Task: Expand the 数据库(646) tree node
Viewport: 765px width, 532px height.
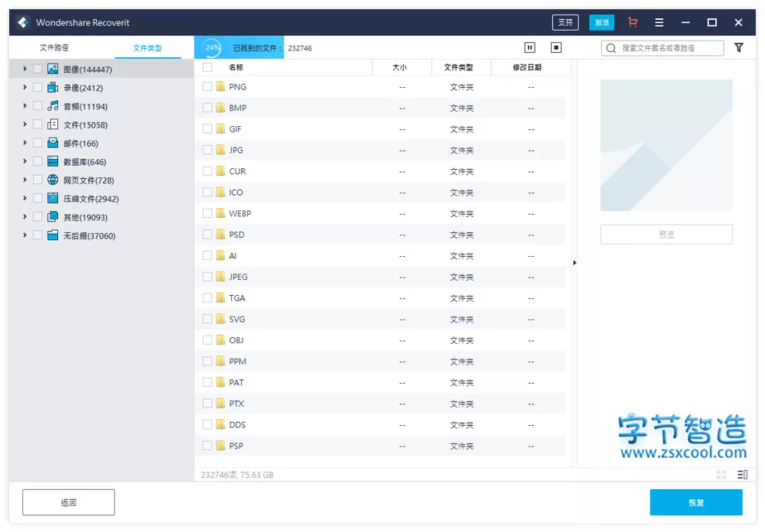Action: point(24,161)
